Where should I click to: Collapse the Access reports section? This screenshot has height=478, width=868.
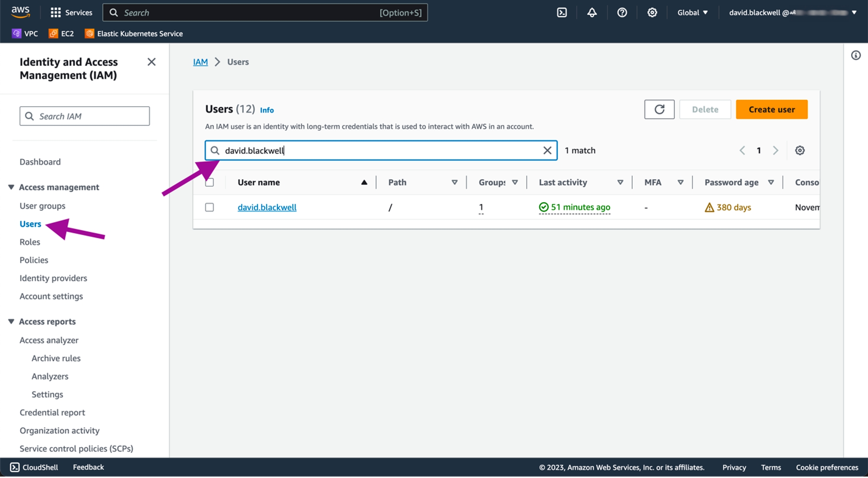click(x=11, y=321)
